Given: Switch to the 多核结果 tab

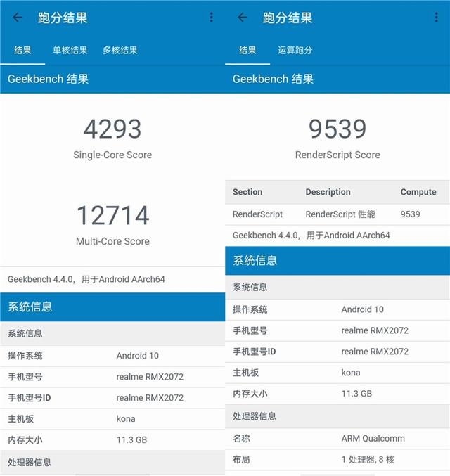Looking at the screenshot, I should (120, 50).
